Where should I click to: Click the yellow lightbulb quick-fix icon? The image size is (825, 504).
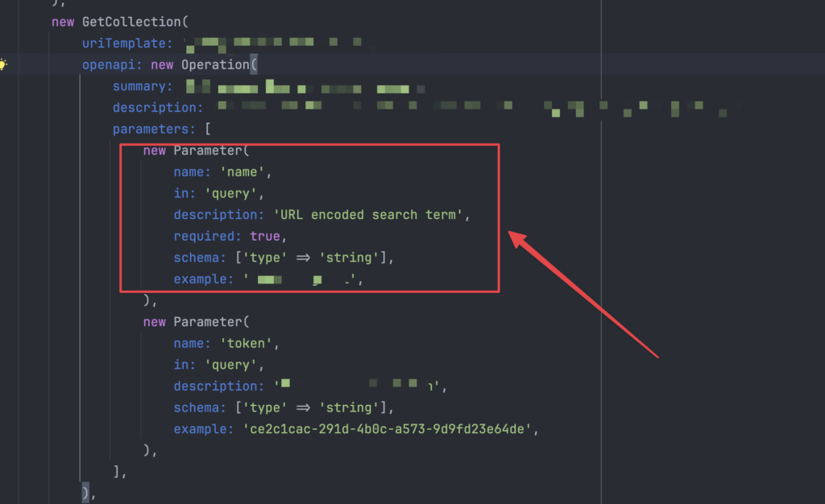tap(3, 64)
